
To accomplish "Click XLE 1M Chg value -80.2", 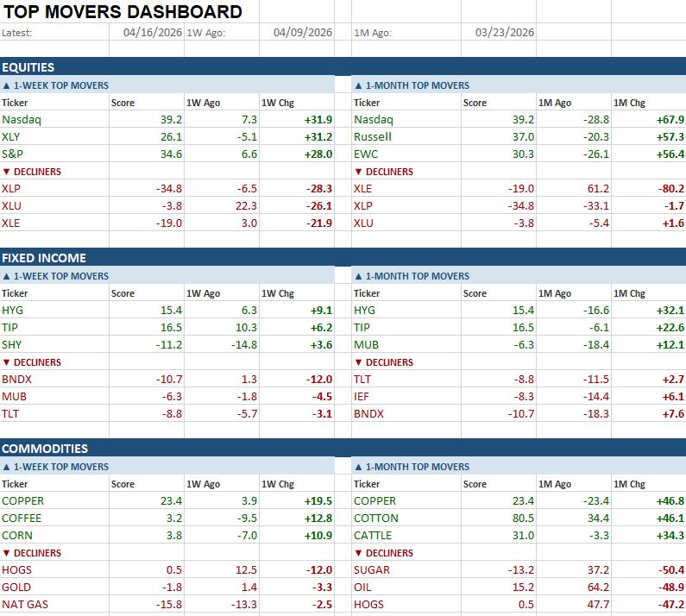I will [x=649, y=189].
